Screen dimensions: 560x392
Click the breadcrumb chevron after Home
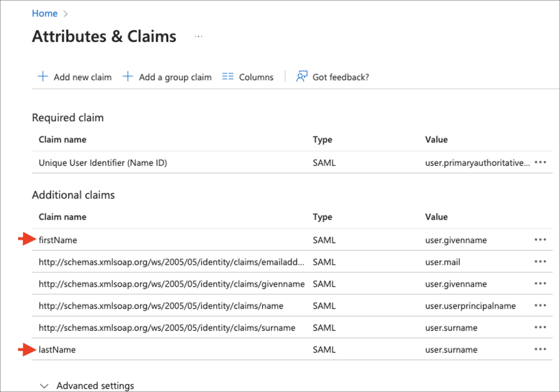click(65, 14)
